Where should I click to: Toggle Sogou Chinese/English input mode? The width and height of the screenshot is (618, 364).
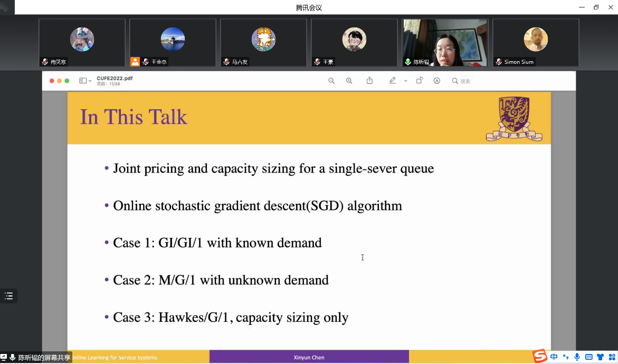[554, 357]
